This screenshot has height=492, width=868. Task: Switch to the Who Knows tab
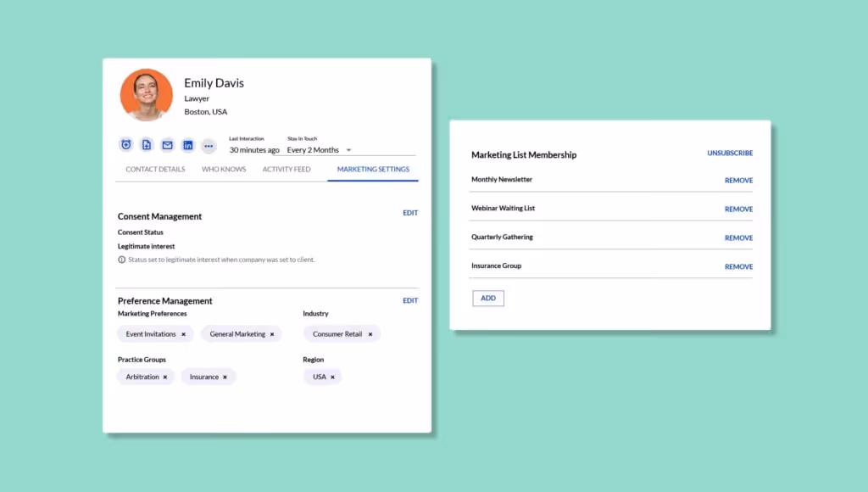point(224,169)
